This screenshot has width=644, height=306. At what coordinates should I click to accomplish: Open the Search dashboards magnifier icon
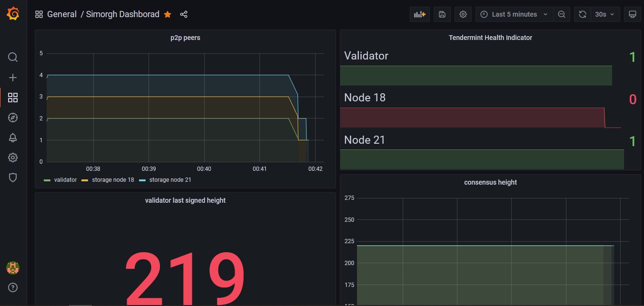pos(13,58)
